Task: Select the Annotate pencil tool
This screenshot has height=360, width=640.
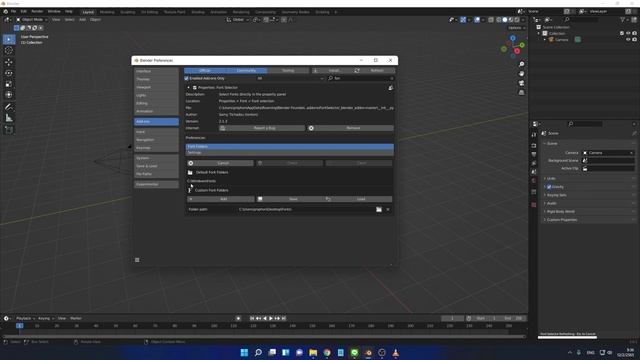Action: point(9,107)
